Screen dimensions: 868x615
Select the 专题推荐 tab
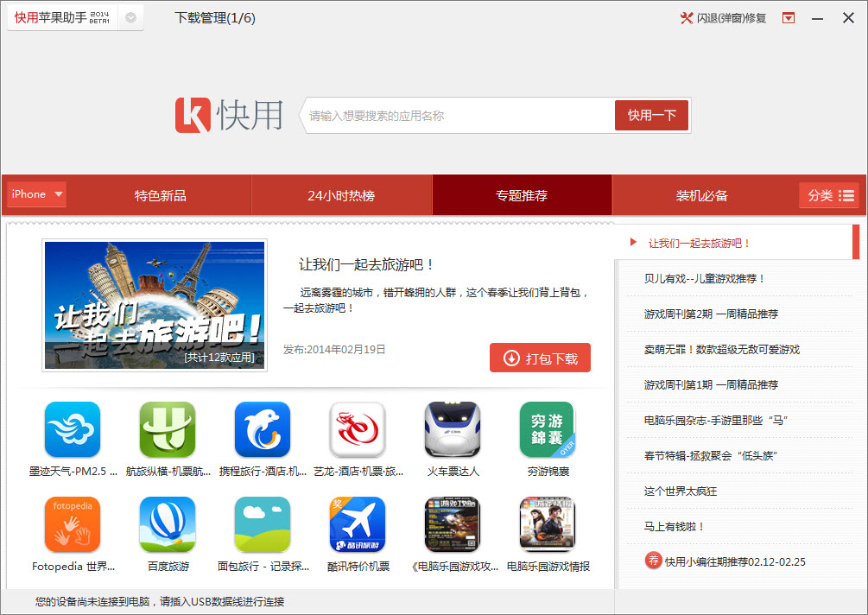pos(522,195)
